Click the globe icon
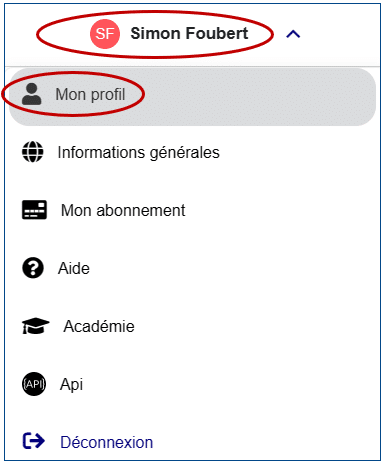The width and height of the screenshot is (384, 464). [33, 152]
